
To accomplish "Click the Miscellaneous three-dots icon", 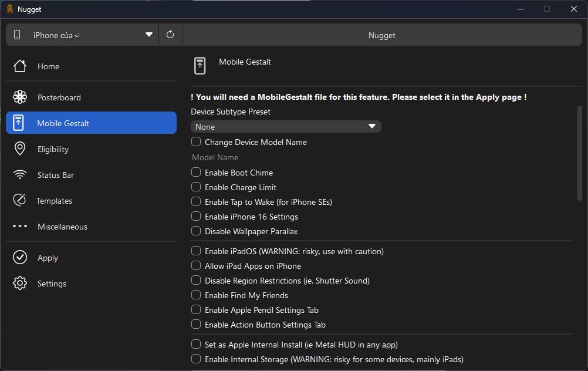I will pos(20,226).
